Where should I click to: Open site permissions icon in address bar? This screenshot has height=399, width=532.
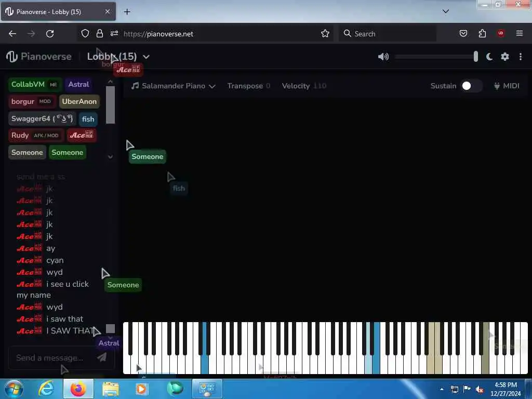[x=114, y=33]
